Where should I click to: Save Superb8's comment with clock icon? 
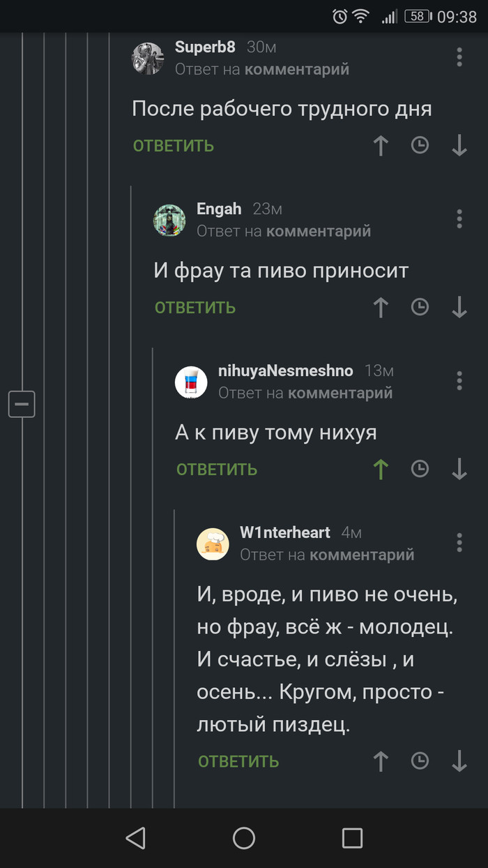click(x=420, y=145)
